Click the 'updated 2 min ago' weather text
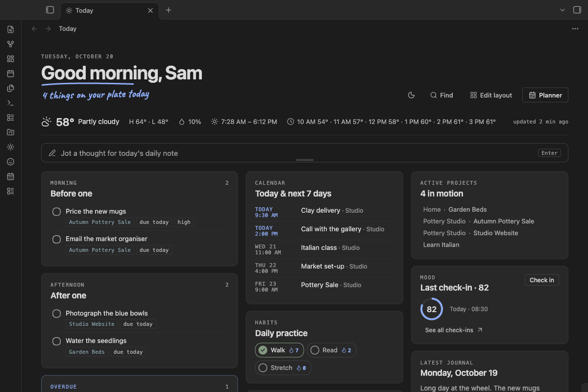This screenshot has width=588, height=392. coord(541,122)
